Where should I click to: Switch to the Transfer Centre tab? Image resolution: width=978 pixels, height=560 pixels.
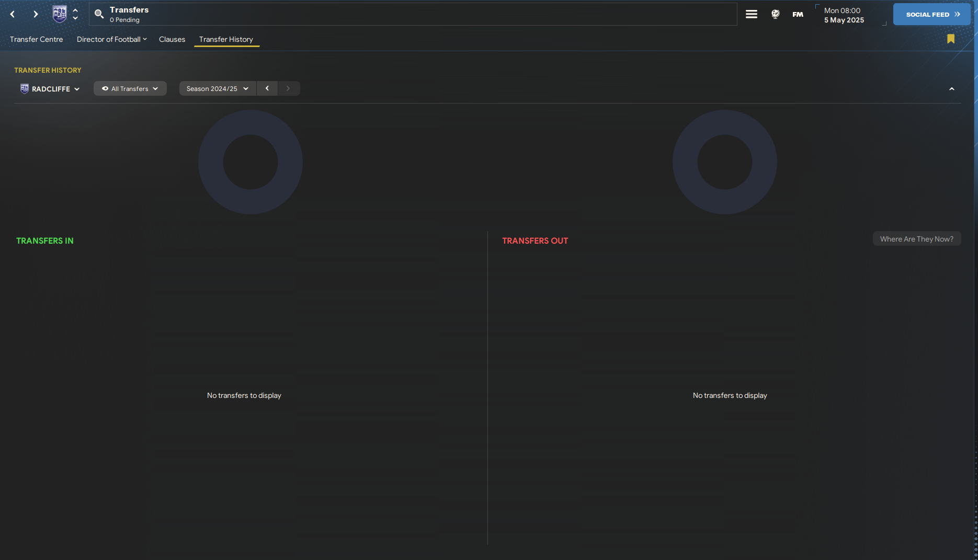36,39
